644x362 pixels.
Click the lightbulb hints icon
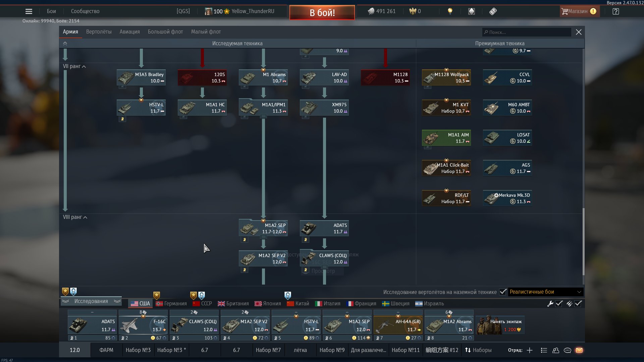tap(450, 11)
